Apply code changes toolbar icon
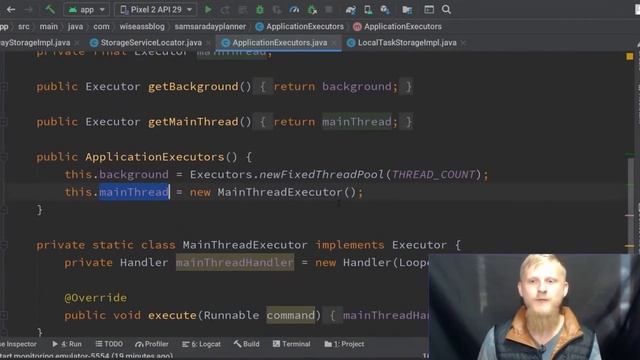Image resolution: width=640 pixels, height=360 pixels. (x=242, y=9)
